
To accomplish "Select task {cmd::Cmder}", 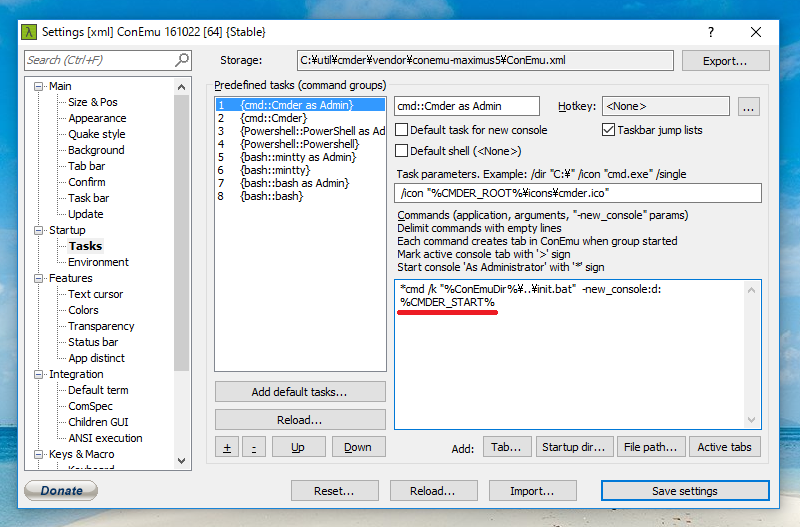I will [301, 118].
